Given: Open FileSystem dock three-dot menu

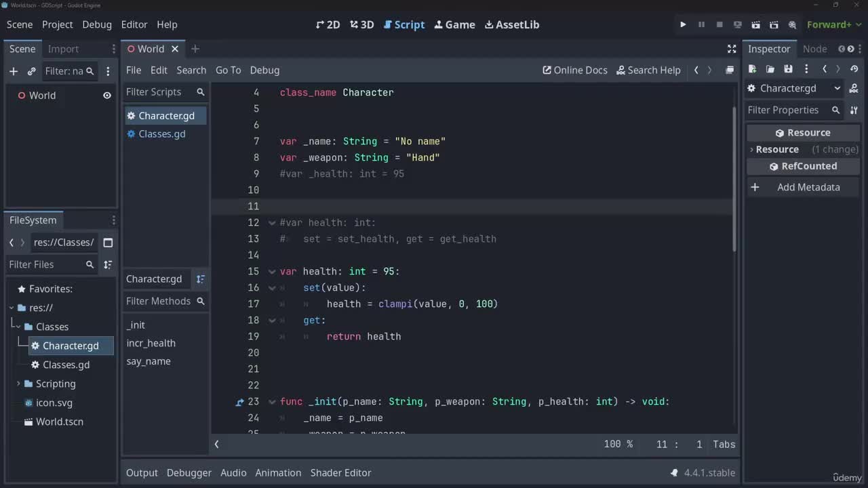Looking at the screenshot, I should point(113,220).
